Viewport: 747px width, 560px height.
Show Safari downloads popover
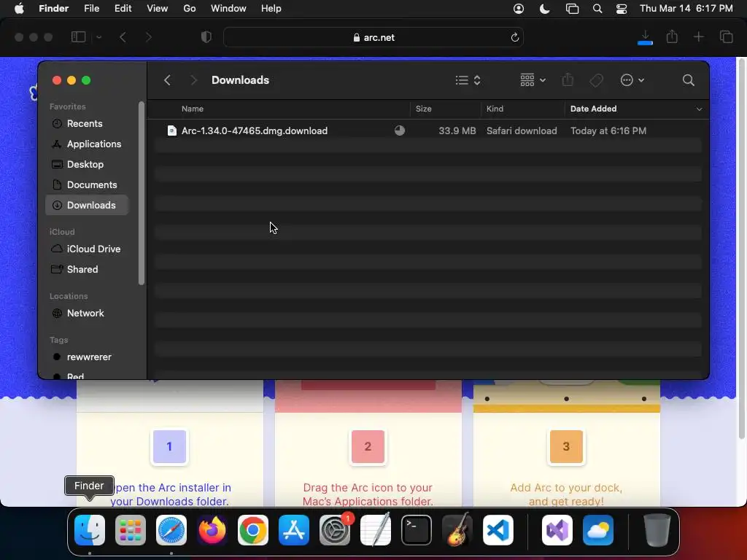point(645,36)
